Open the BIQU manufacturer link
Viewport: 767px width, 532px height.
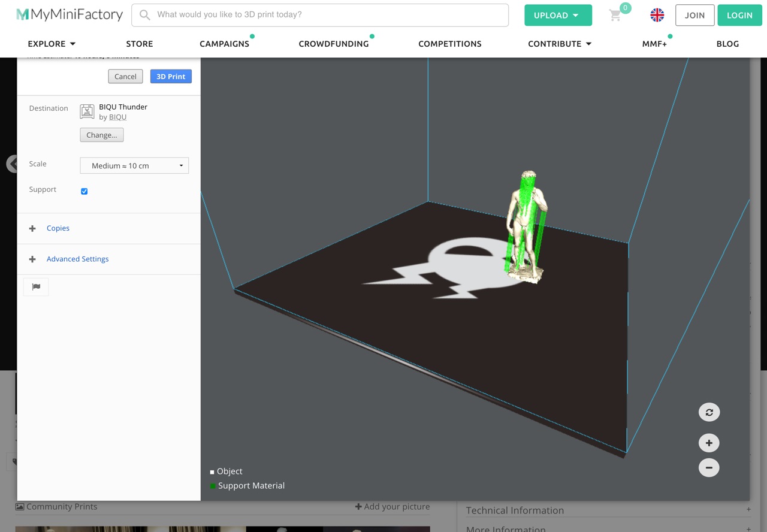point(117,117)
